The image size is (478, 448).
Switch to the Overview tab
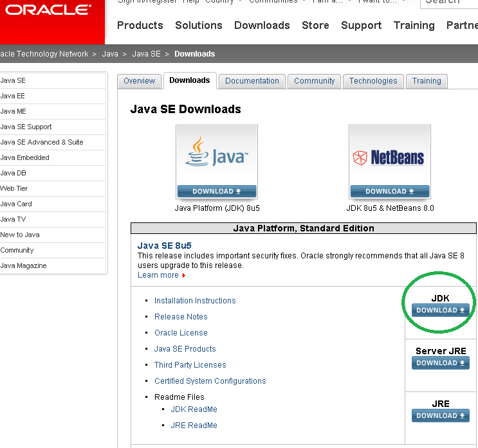coord(140,81)
